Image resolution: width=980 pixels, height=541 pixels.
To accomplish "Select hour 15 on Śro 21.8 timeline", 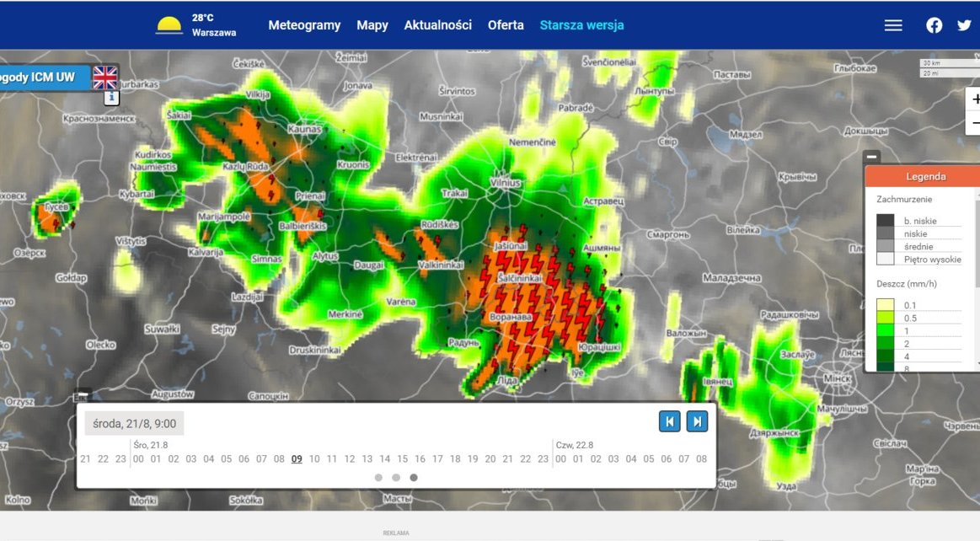I will pos(403,458).
